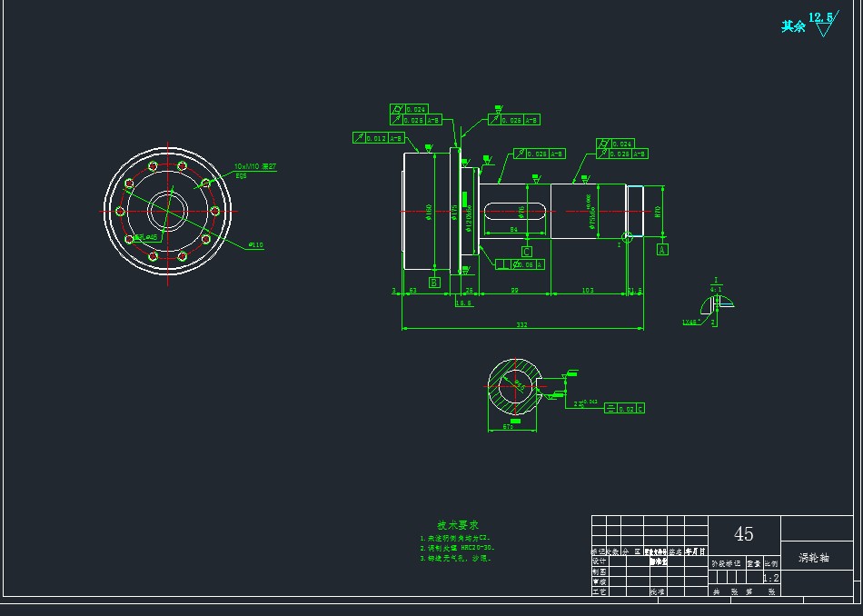Select the hatched keyway cross-section view
863x616 pixels.
click(513, 386)
